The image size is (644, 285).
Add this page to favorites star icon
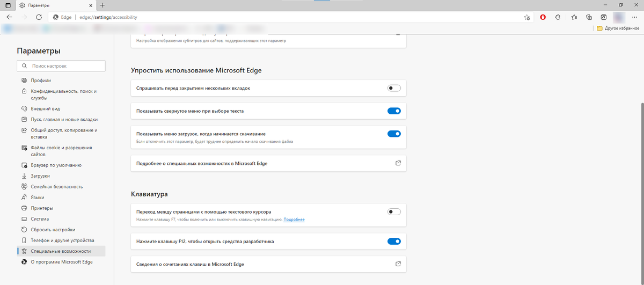527,17
